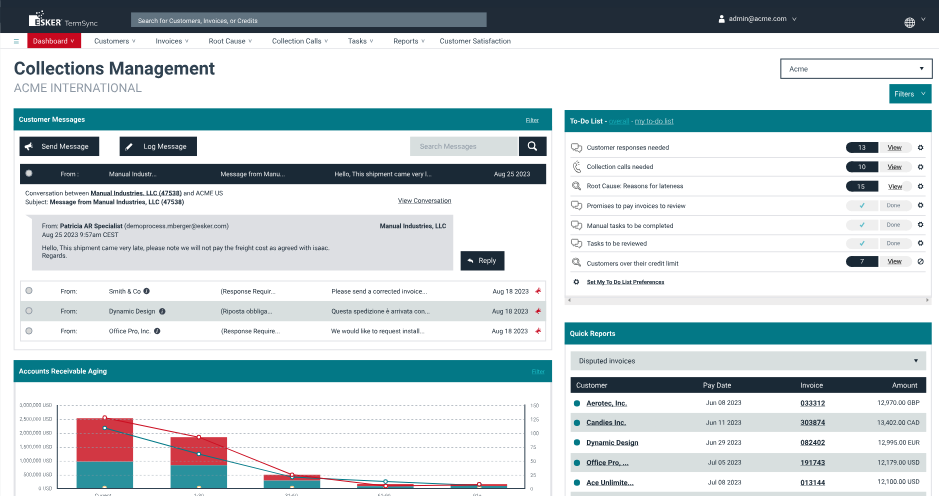Expand the Root Cause menu
The height and width of the screenshot is (496, 939).
pyautogui.click(x=230, y=41)
